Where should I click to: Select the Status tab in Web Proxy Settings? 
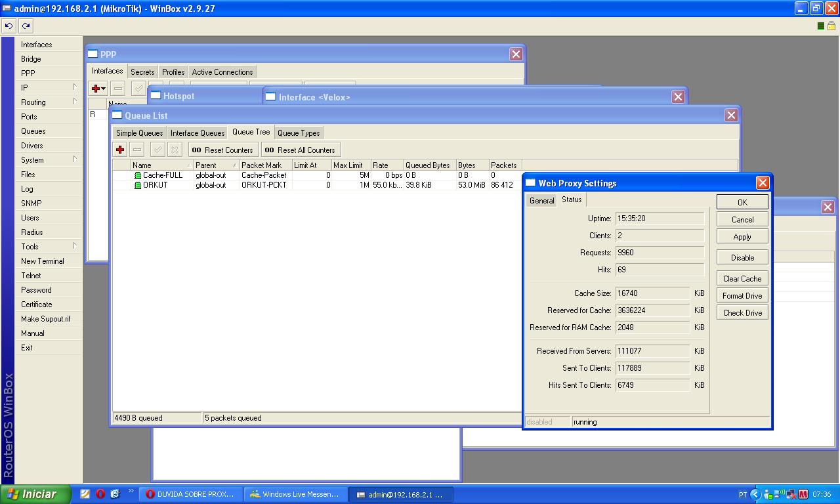[x=572, y=199]
